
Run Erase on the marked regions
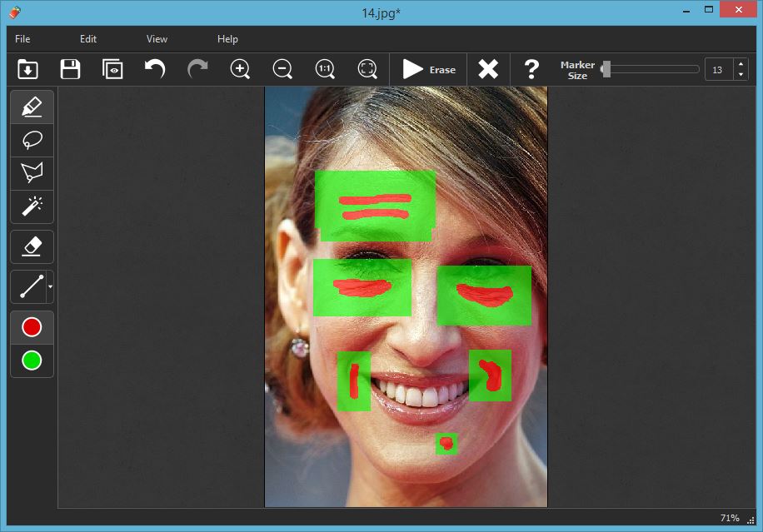pos(426,69)
